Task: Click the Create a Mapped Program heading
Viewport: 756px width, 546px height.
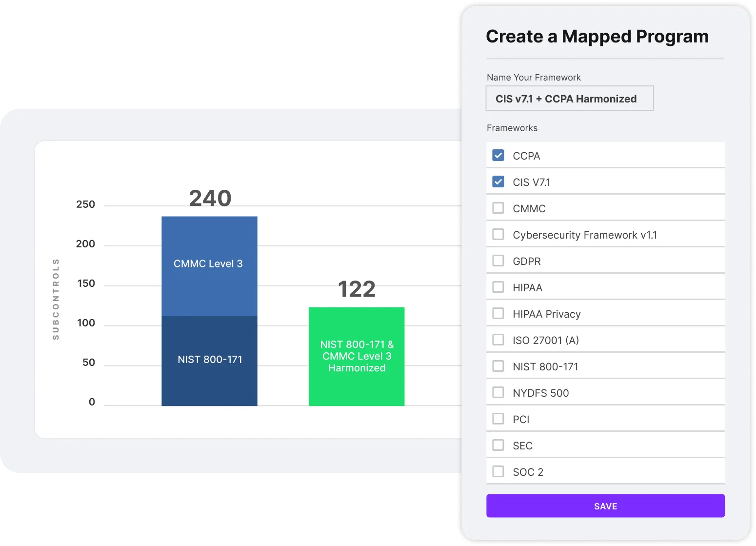Action: click(x=597, y=37)
